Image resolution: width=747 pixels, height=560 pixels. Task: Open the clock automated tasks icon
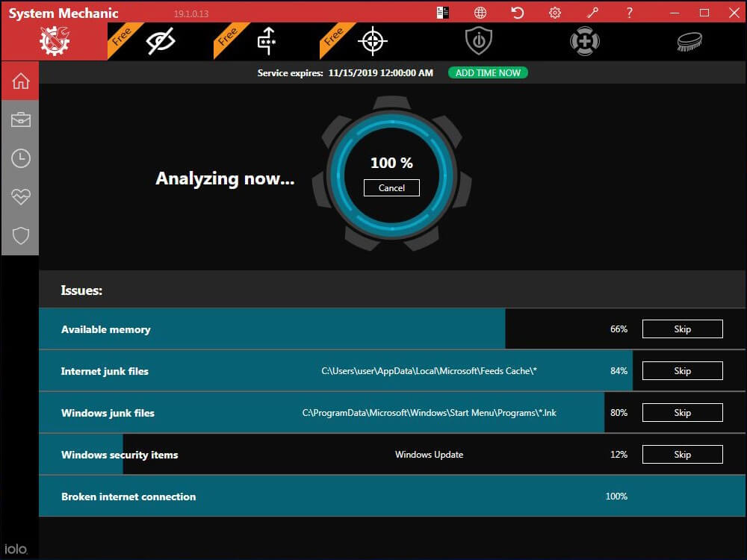(20, 158)
